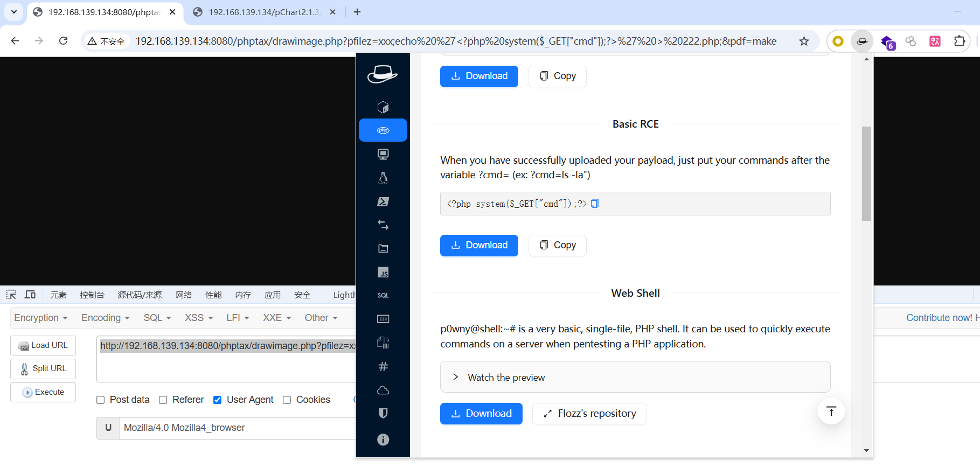Open the pink translate extension icon
The width and height of the screenshot is (980, 467).
pos(935,41)
